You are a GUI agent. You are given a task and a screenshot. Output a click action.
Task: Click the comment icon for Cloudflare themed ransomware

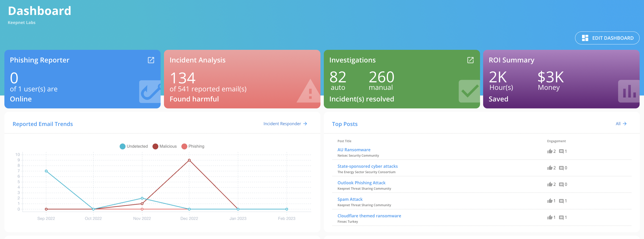[561, 217]
